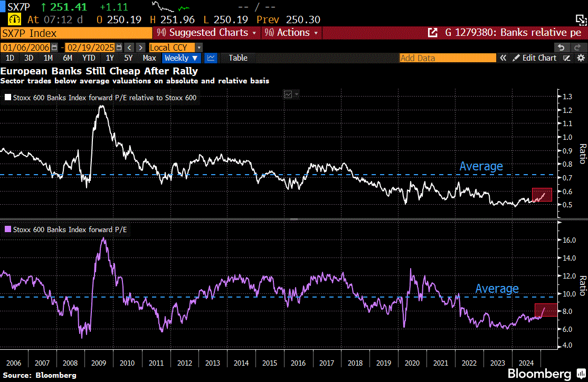The width and height of the screenshot is (588, 382).
Task: Click the Stoxx 600 Banks relative P/E legend label
Action: click(x=105, y=98)
